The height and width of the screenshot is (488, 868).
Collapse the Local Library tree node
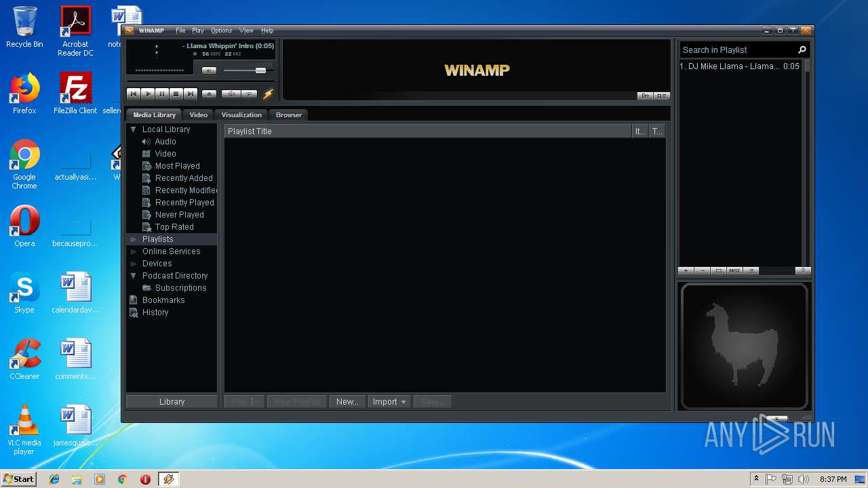pos(134,129)
